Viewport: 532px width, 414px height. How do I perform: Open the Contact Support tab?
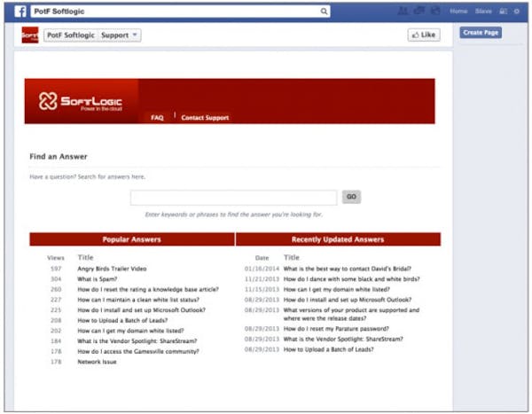point(205,118)
